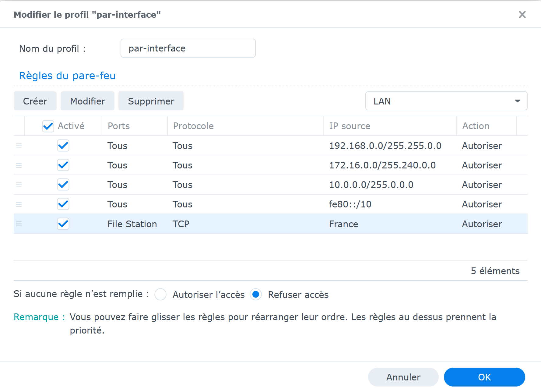
Task: Click drag handle of fe80::/10 rule
Action: pos(19,204)
